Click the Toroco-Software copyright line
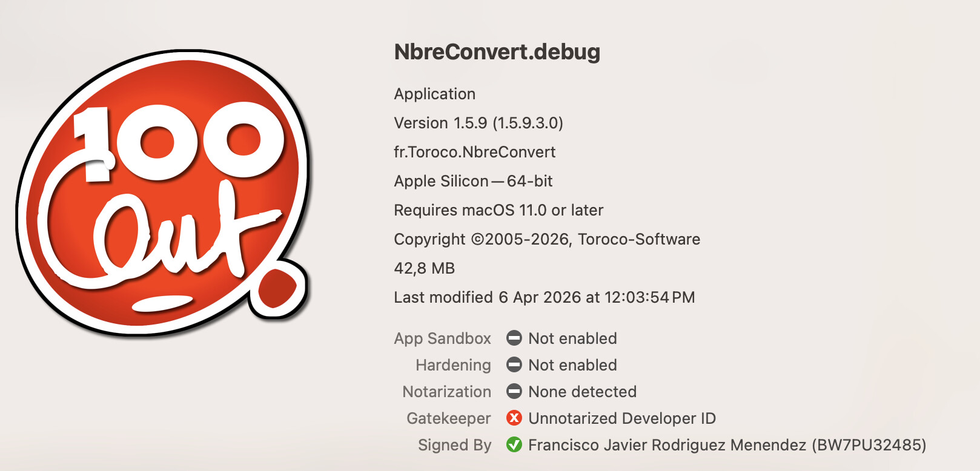The image size is (980, 471). (547, 239)
